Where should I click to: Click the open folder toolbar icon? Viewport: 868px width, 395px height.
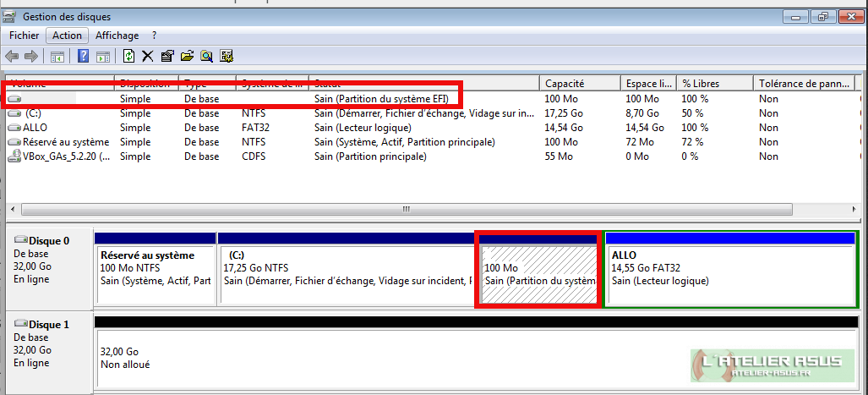187,57
